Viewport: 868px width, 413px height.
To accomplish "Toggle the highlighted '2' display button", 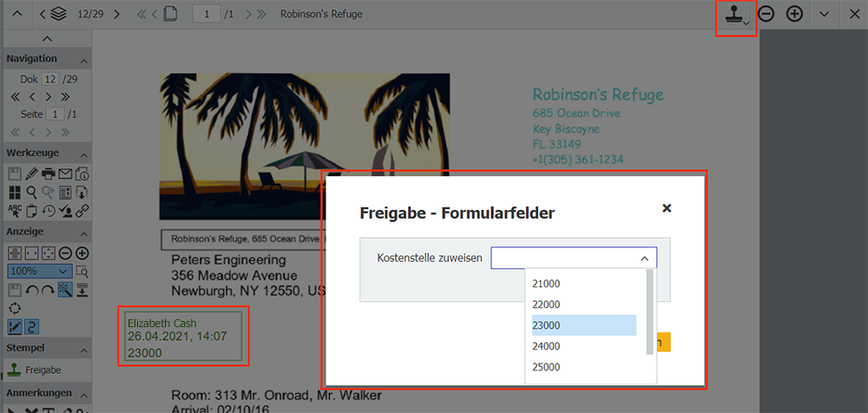I will (31, 325).
